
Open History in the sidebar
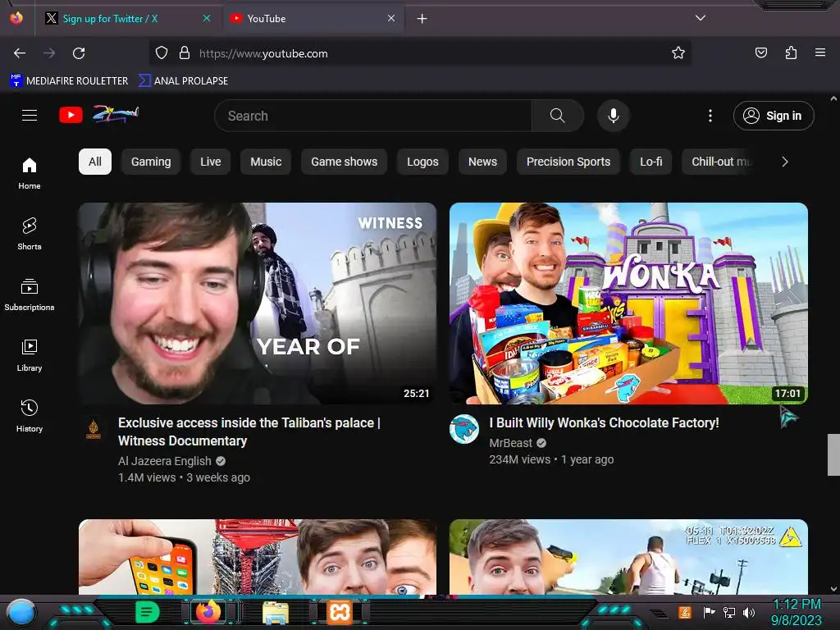(30, 416)
